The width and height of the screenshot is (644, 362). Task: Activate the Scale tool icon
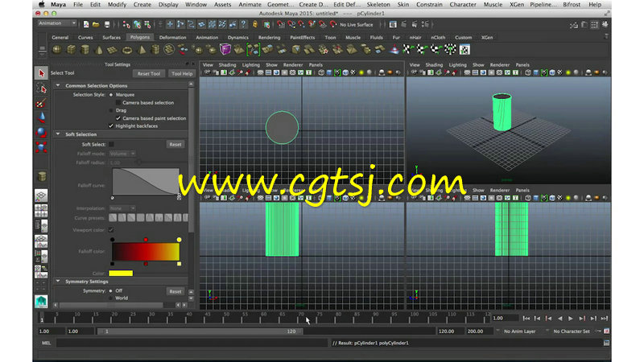pyautogui.click(x=41, y=147)
